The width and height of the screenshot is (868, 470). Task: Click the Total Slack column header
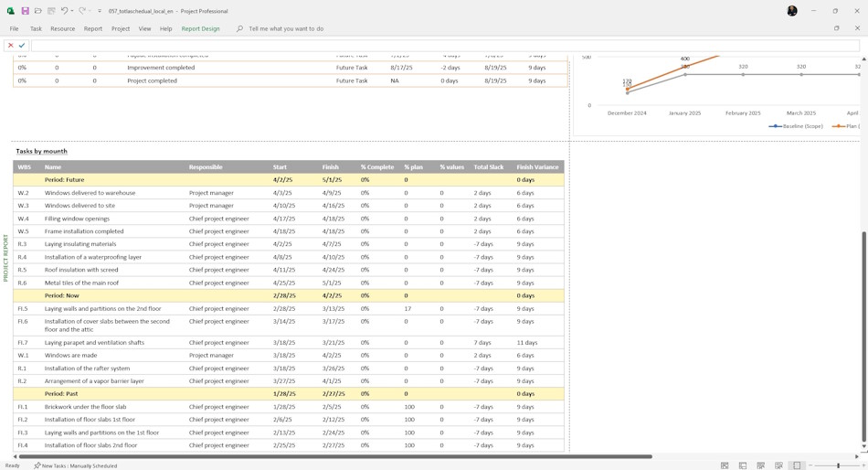click(488, 166)
